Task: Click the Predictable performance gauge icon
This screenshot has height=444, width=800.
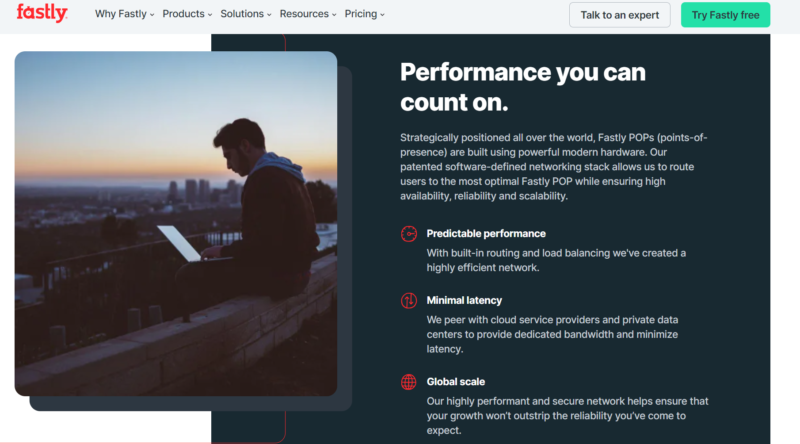Action: [408, 234]
